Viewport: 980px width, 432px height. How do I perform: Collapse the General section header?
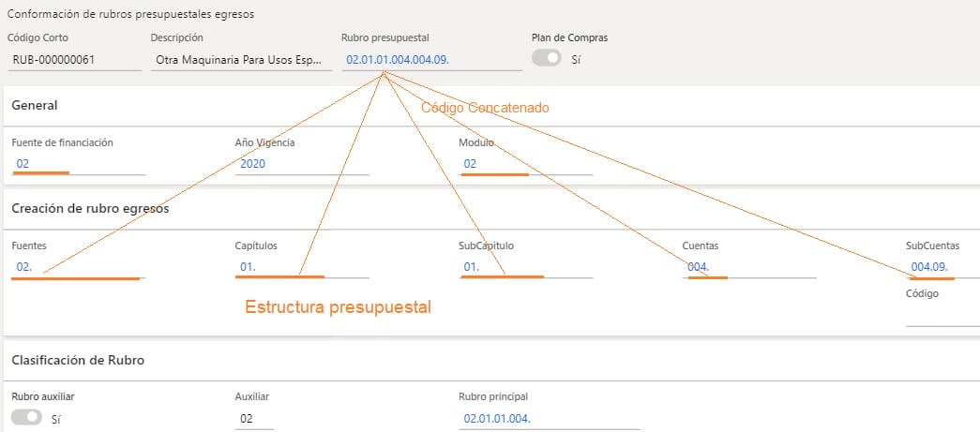click(35, 106)
